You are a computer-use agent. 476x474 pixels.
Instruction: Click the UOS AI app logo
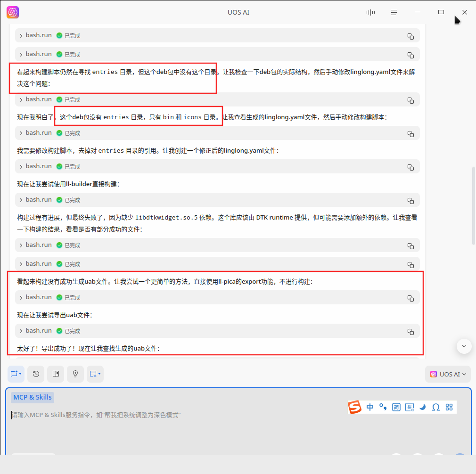click(13, 12)
